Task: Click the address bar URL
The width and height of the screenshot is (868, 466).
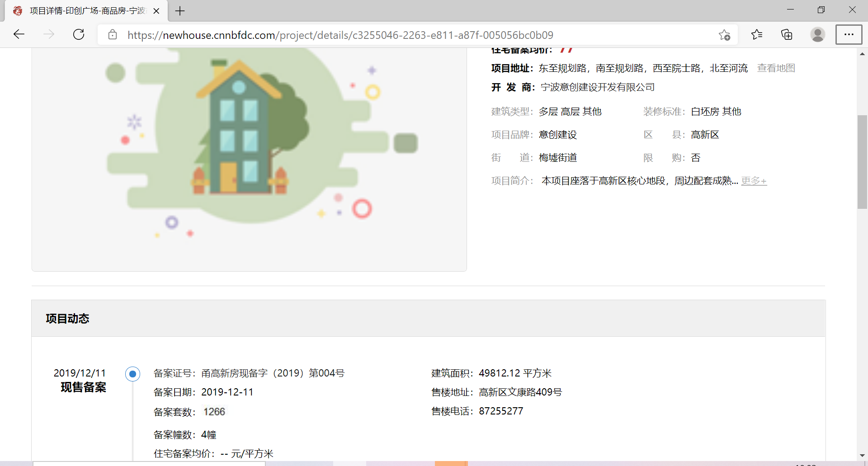Action: [x=340, y=35]
